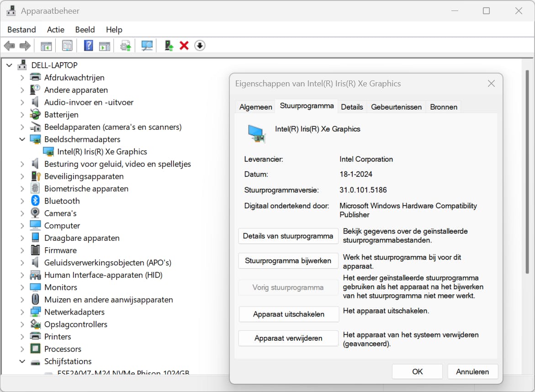The image size is (535, 392).
Task: Click the blue Help question mark toolbar icon
Action: click(89, 46)
